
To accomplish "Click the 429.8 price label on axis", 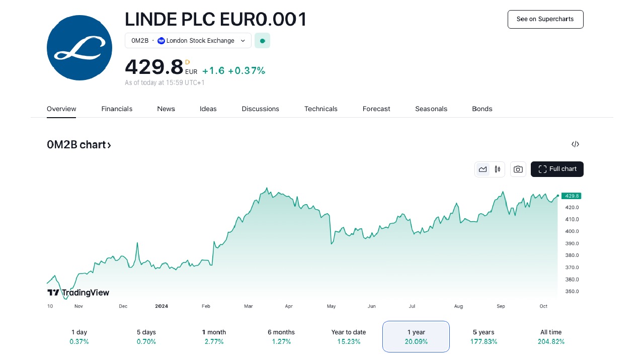I will 572,196.
